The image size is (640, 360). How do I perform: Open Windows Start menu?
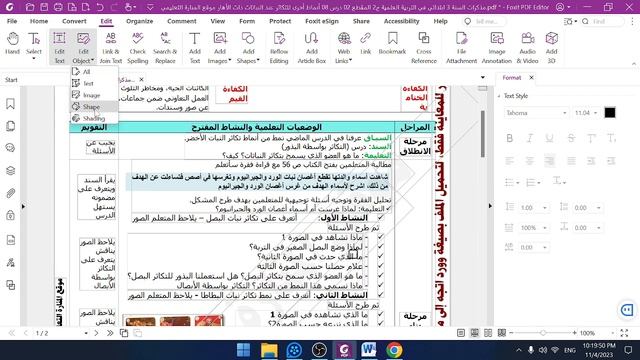[x=244, y=350]
